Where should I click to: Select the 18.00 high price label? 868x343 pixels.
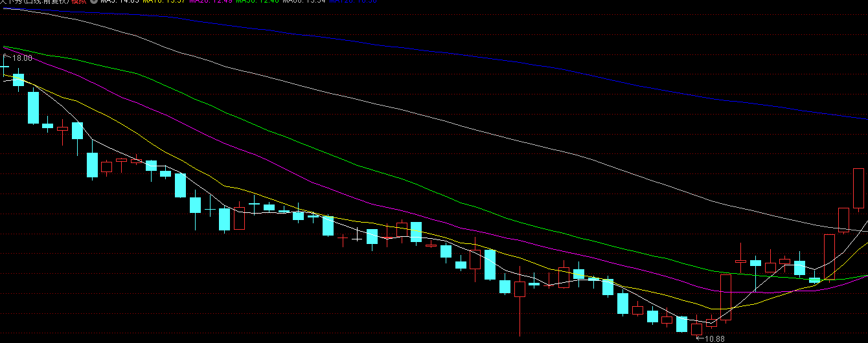(22, 58)
